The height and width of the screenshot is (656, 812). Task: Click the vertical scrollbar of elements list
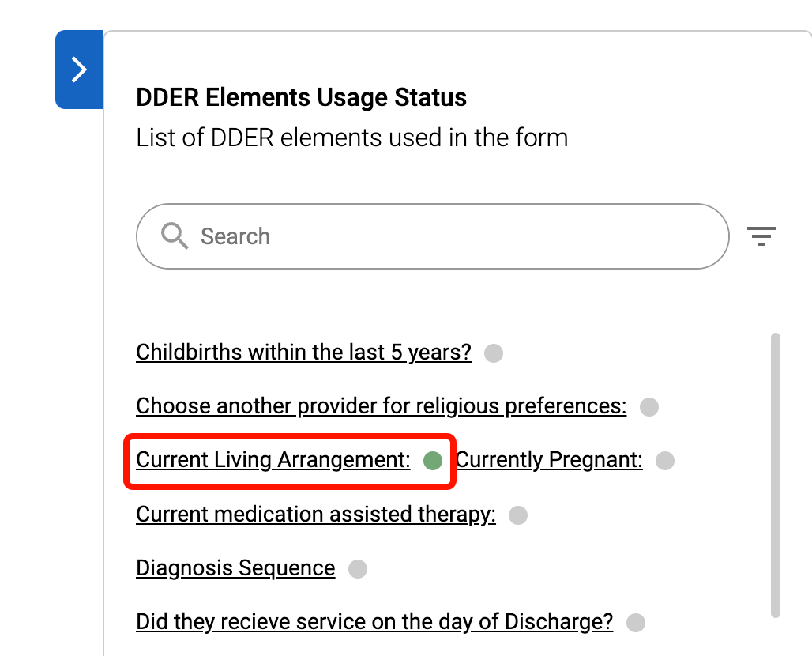tap(776, 474)
